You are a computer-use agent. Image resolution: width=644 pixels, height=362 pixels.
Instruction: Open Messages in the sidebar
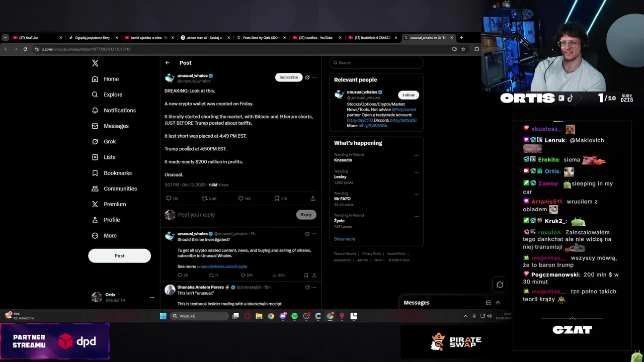pos(110,126)
